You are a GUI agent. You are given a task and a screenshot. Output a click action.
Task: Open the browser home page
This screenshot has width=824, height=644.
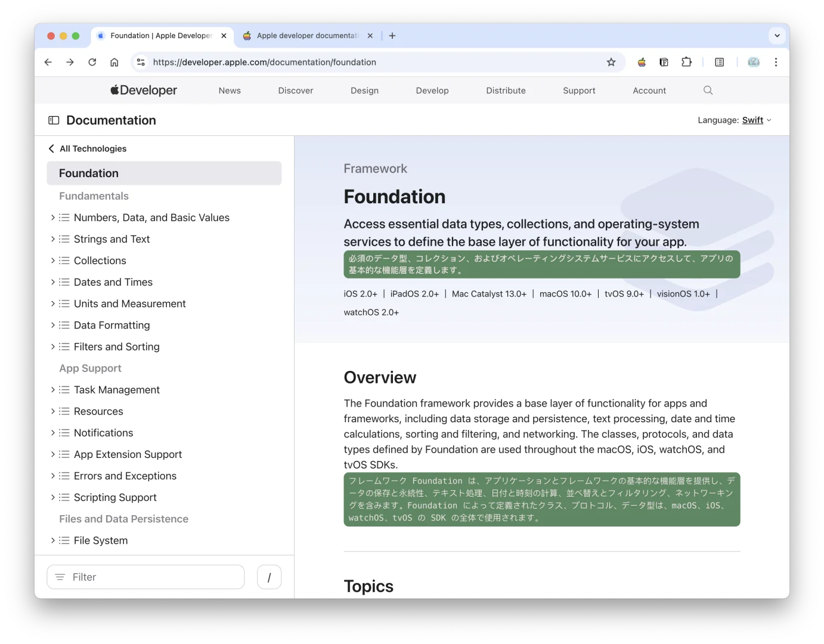(x=114, y=62)
